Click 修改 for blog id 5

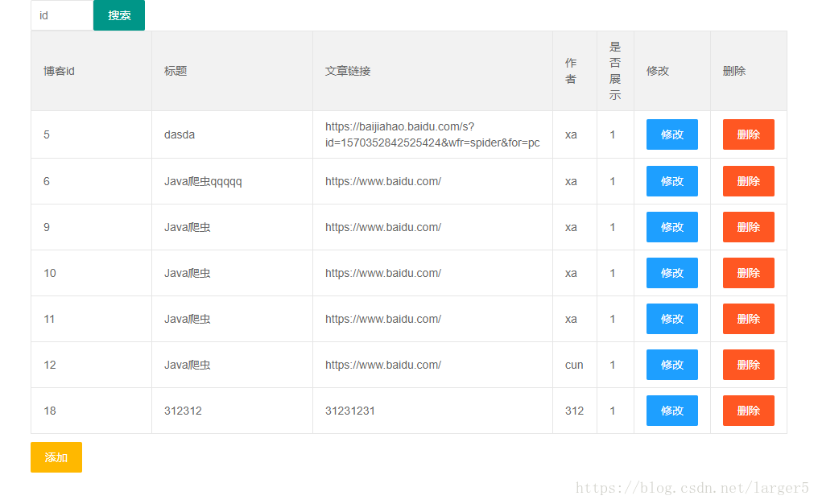pyautogui.click(x=671, y=134)
